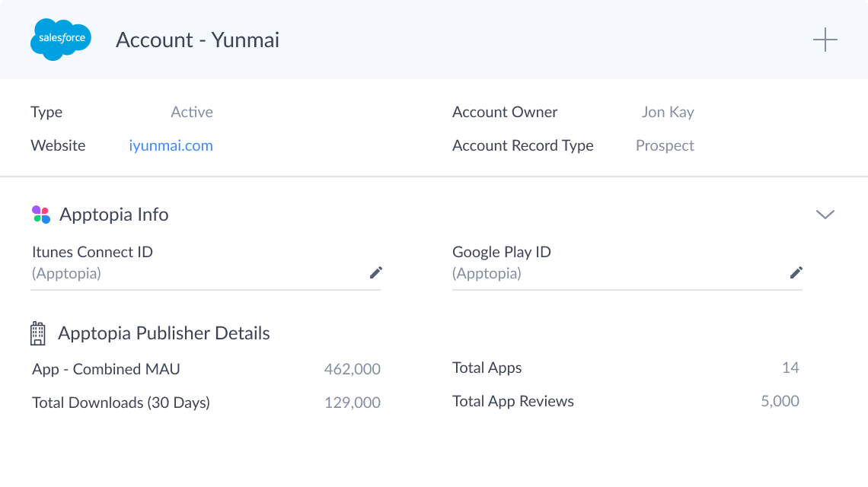Screen dimensions: 868x487
Task: Click the Google Play ID input field
Action: pyautogui.click(x=609, y=273)
